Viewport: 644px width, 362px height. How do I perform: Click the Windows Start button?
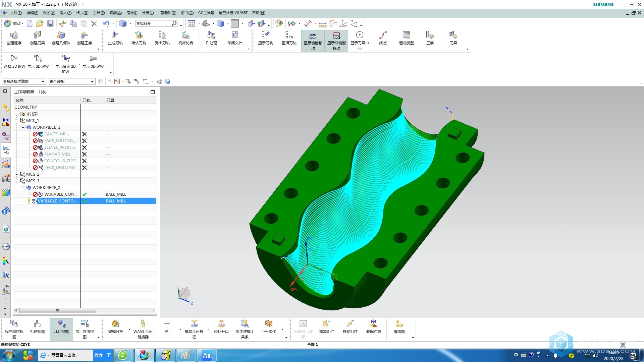pos(9,355)
